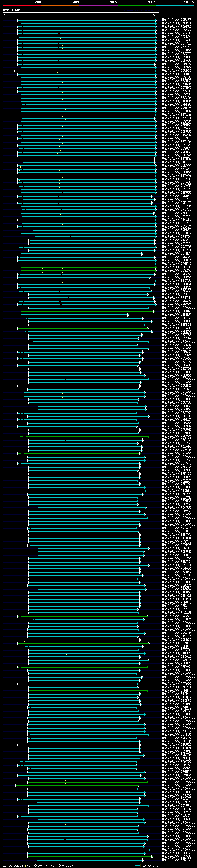Select label UniRef100_C5X685
This screenshot has height=868, width=197.
coord(176,84)
